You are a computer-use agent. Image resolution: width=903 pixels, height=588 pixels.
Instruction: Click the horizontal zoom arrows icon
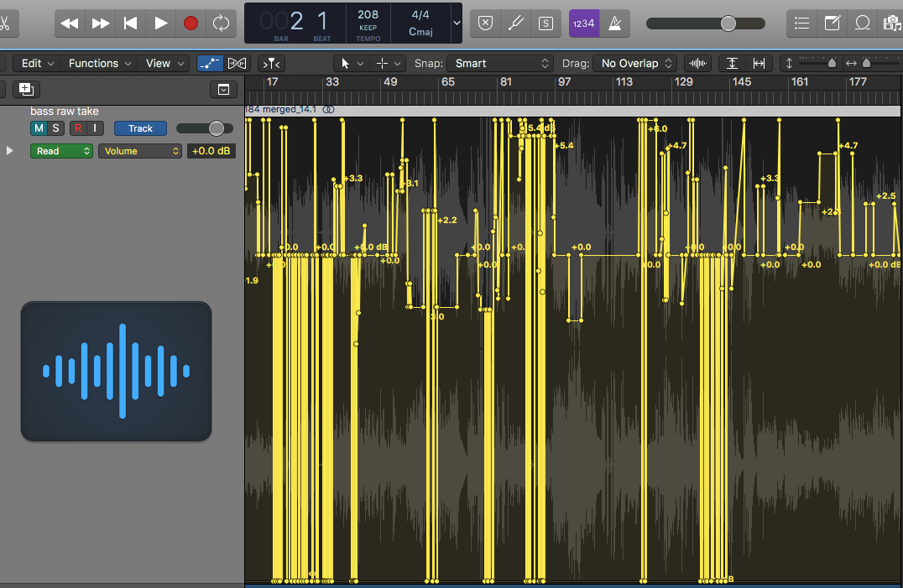coord(851,63)
